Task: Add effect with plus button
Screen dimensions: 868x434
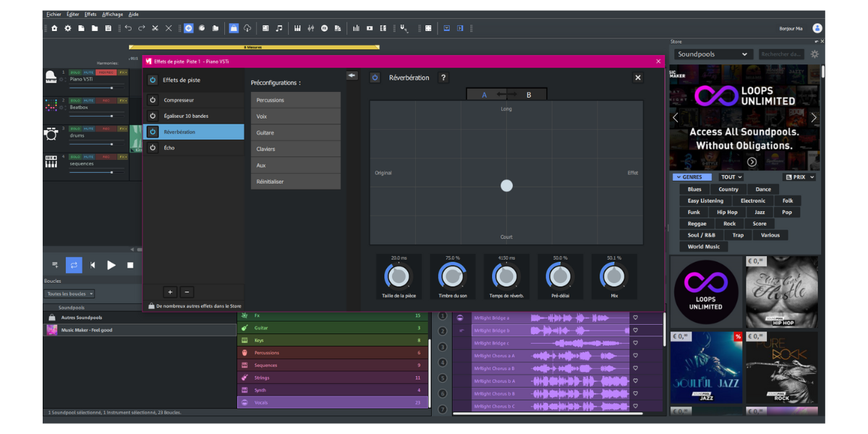Action: 170,292
